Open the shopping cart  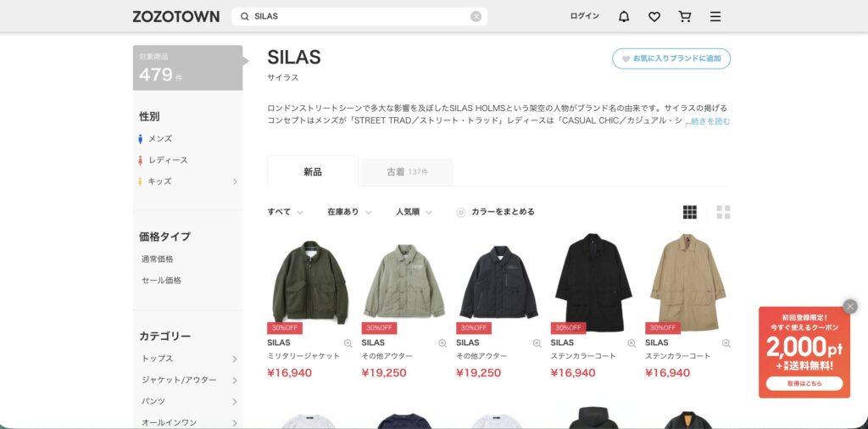point(685,17)
